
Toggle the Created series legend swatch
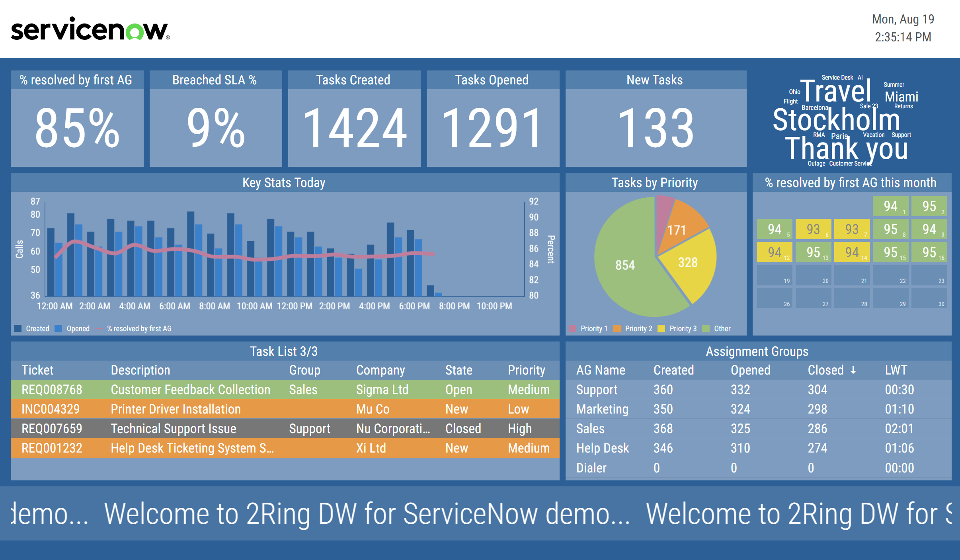click(x=18, y=329)
